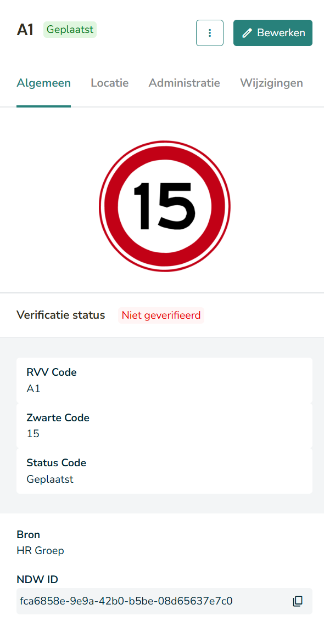Open the three-dot more options menu
Screen dimensions: 324x644
pyautogui.click(x=210, y=33)
